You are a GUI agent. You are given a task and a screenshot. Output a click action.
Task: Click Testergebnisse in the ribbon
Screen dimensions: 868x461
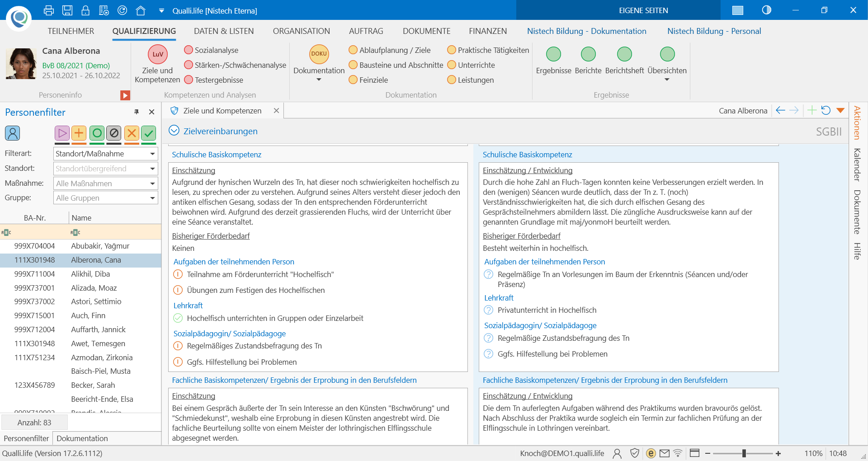point(214,80)
